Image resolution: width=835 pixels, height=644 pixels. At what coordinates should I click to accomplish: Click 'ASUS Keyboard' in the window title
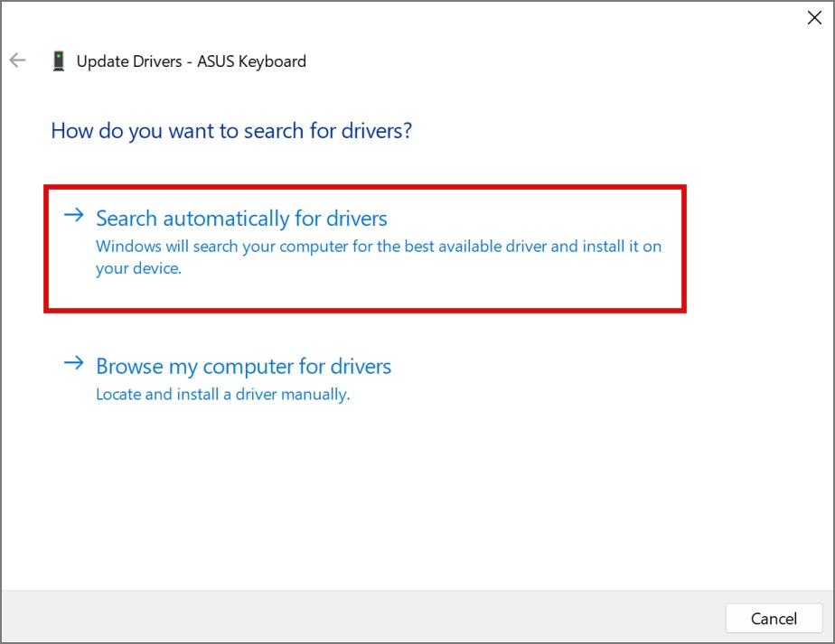click(x=251, y=61)
